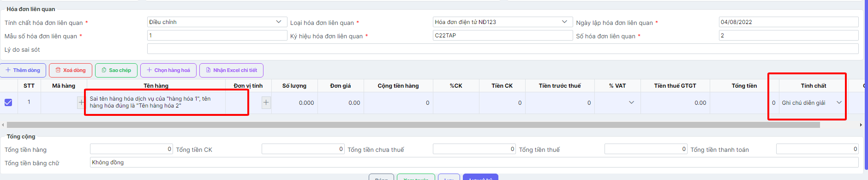This screenshot has width=868, height=180.
Task: Click the Mã hàng column header
Action: click(64, 85)
